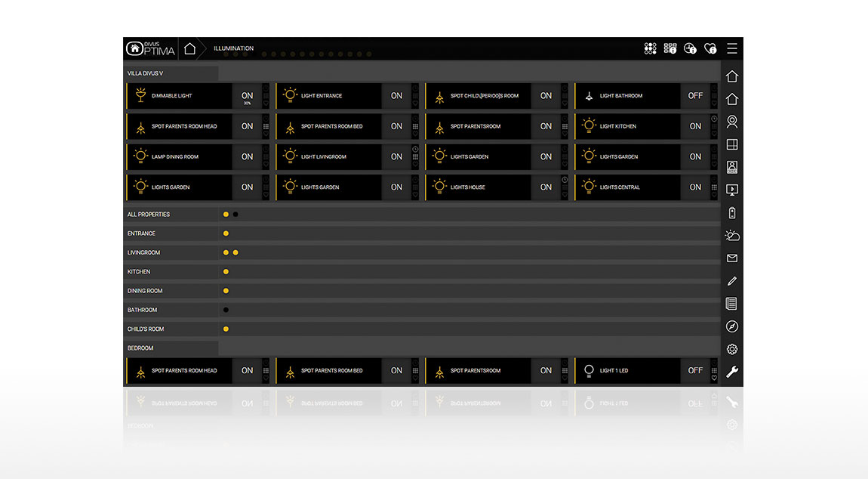Open the settings gear in right sidebar

(731, 349)
